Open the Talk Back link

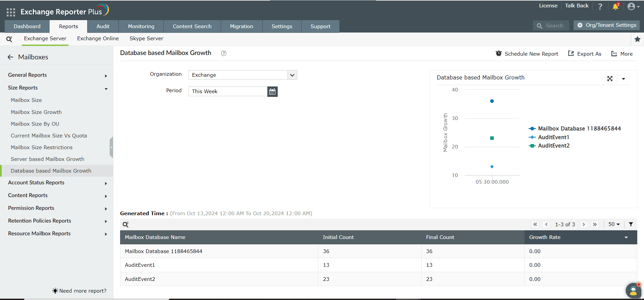point(577,6)
